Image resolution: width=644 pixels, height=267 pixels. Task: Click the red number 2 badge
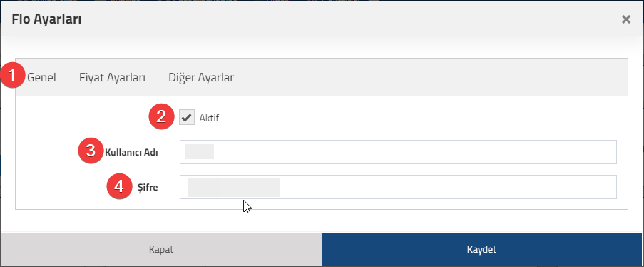point(161,116)
